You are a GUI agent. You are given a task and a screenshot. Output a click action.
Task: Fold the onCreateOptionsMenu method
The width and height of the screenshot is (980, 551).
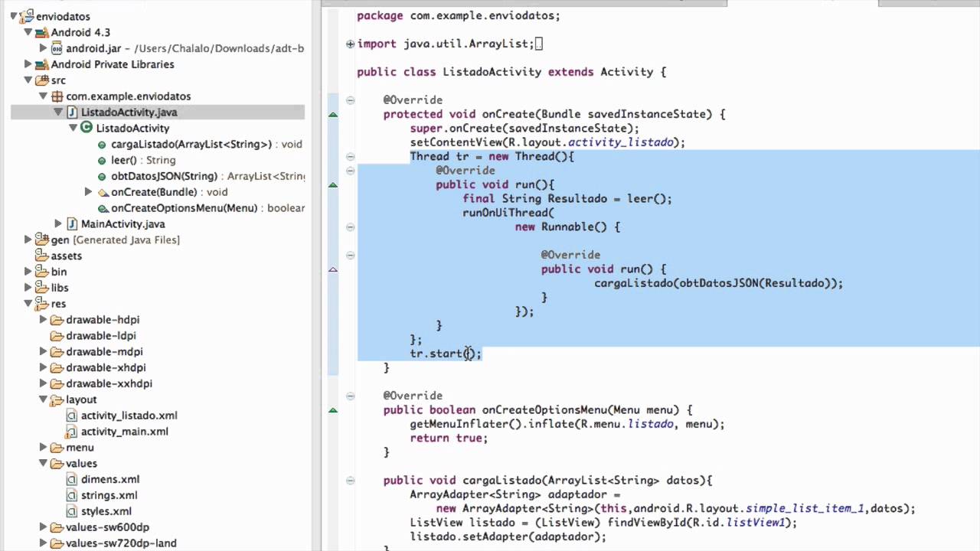click(350, 396)
